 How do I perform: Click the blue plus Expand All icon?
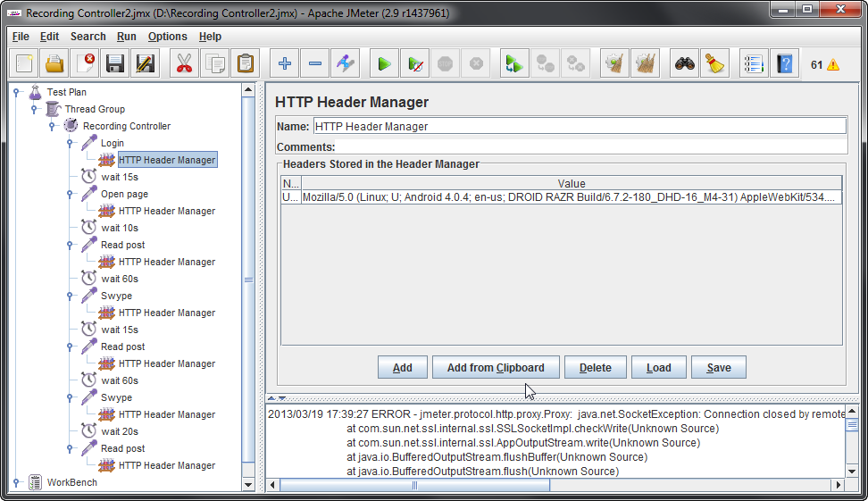coord(285,63)
